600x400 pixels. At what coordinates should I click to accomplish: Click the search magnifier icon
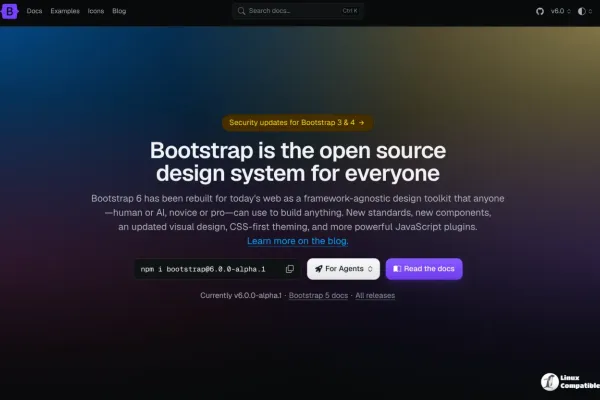(x=241, y=11)
